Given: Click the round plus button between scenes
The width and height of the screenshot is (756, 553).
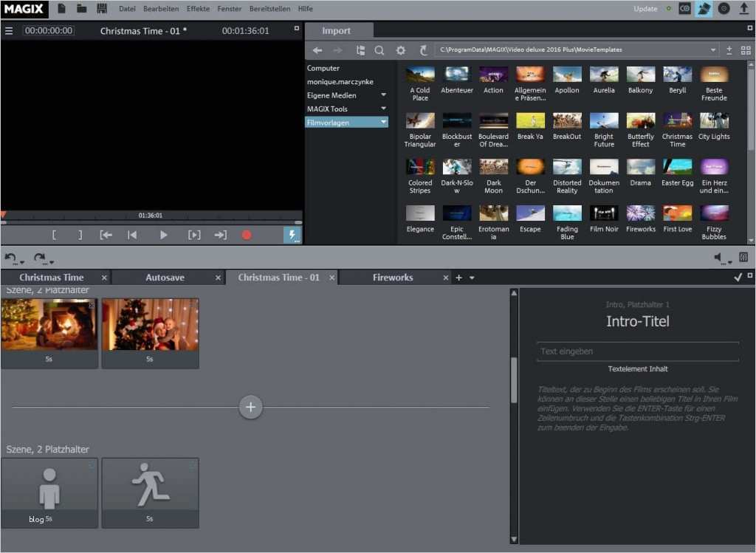Looking at the screenshot, I should pos(250,407).
